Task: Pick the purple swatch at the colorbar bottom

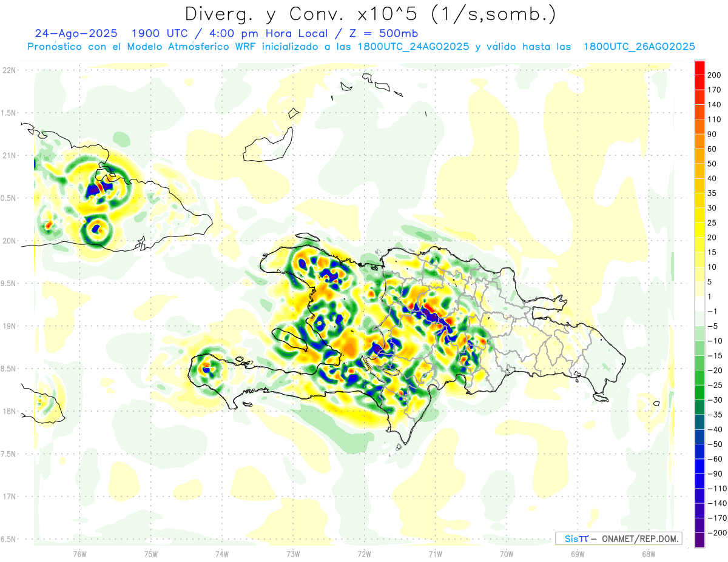Action: [699, 540]
